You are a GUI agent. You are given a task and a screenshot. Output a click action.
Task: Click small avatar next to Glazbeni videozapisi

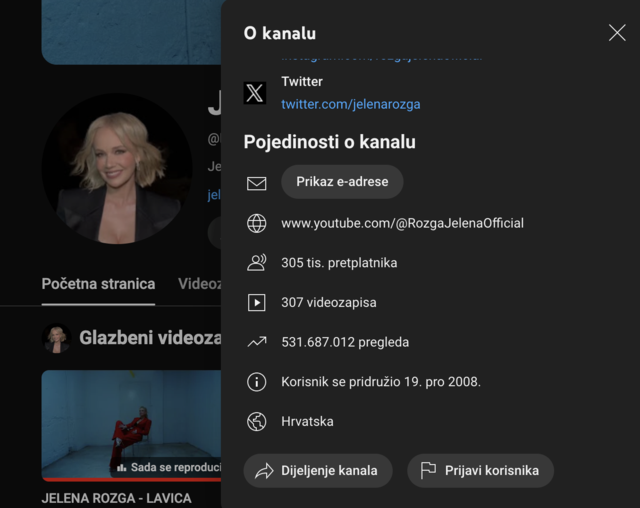[x=56, y=338]
